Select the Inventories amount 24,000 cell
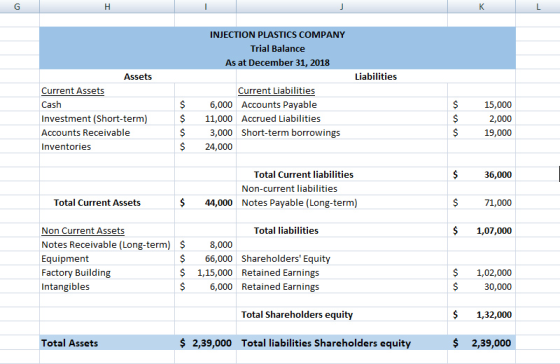Screen dimensions: 560x364 click(x=205, y=146)
